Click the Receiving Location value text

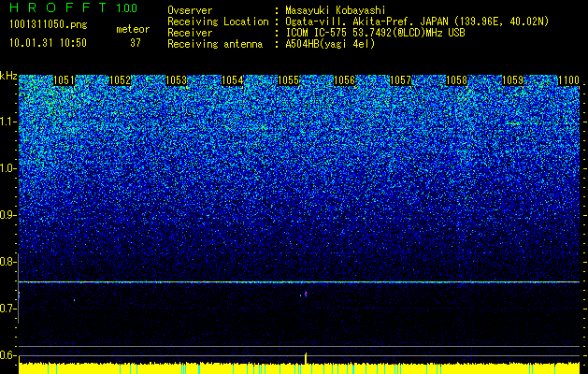pyautogui.click(x=416, y=22)
